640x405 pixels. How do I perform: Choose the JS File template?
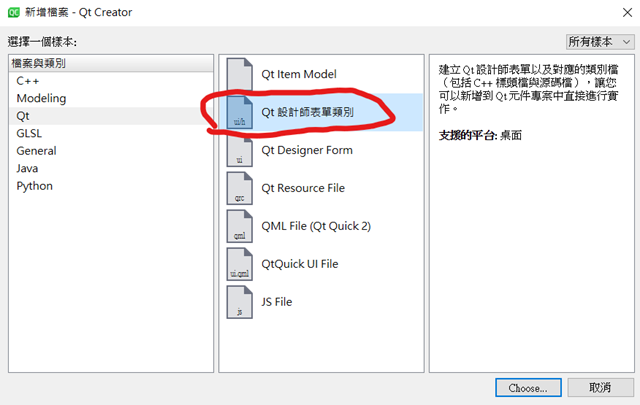click(x=321, y=302)
